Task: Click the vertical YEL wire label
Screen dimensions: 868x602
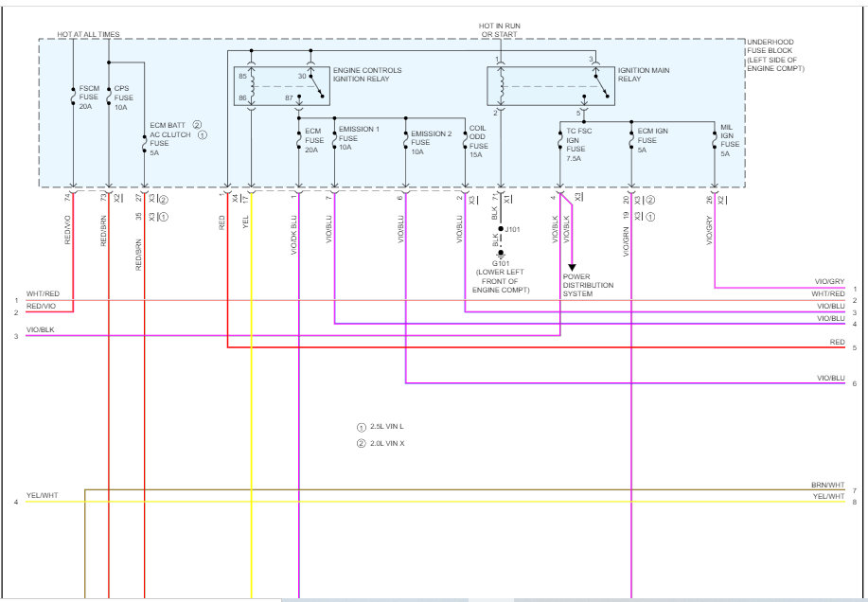Action: click(x=246, y=221)
